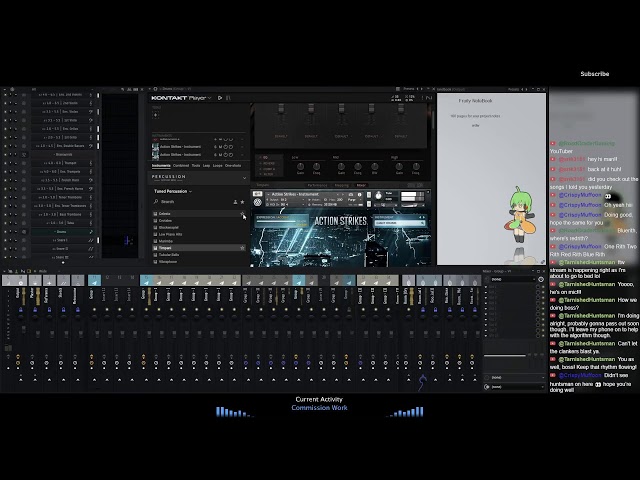Image resolution: width=640 pixels, height=480 pixels.
Task: Solo the second Action Strikes instrument
Action: click(216, 155)
